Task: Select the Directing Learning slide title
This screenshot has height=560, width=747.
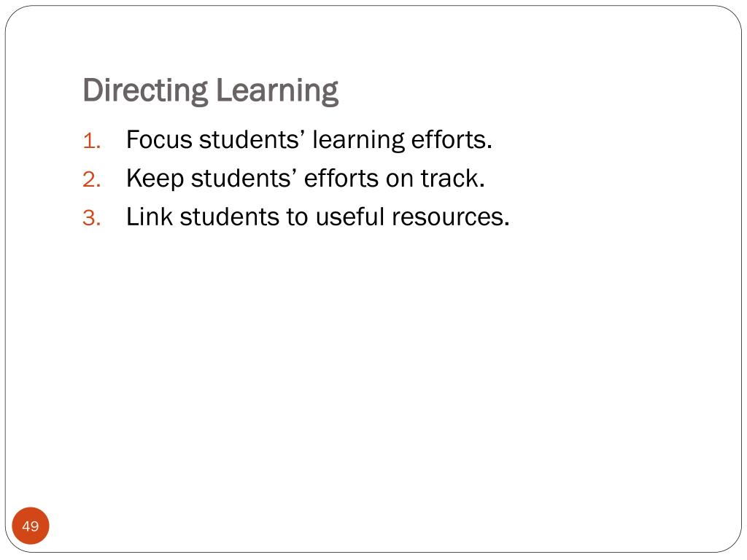Action: (x=211, y=91)
